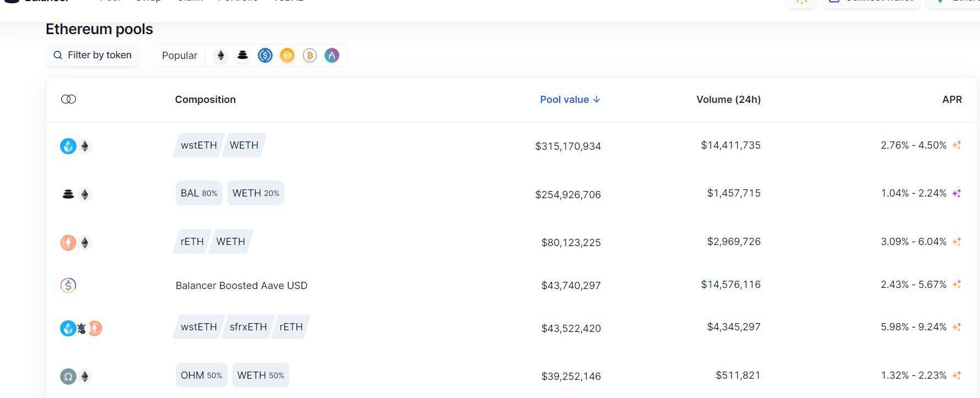Open the BAL 80% token chip
The width and height of the screenshot is (980, 398).
point(199,193)
